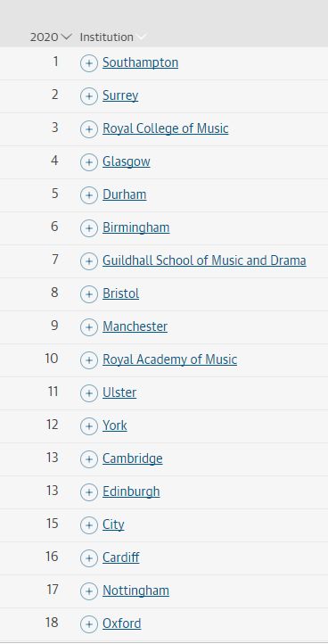Expand the Oxford entry plus icon
Image resolution: width=328 pixels, height=644 pixels.
point(88,624)
